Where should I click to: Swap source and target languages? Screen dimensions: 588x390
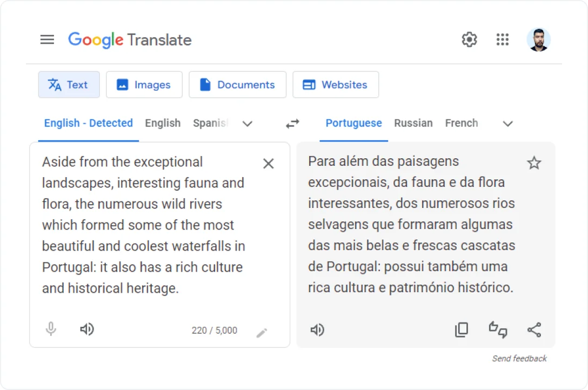292,124
